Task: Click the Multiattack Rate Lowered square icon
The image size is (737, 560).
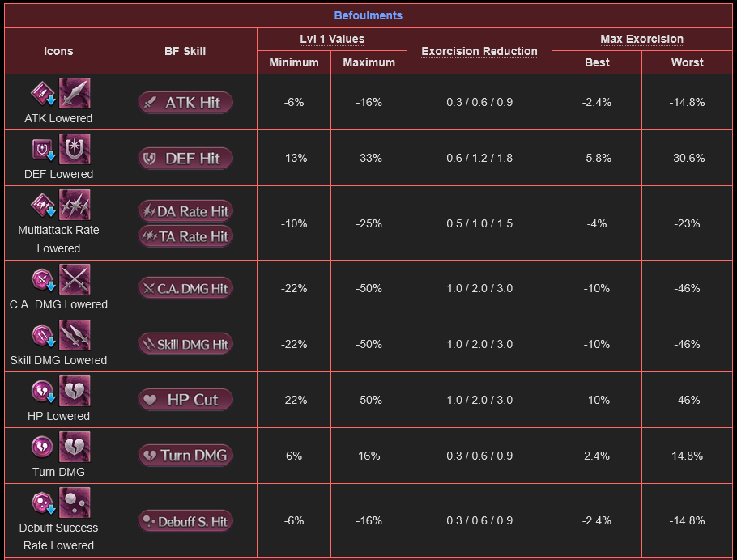Action: coord(75,206)
